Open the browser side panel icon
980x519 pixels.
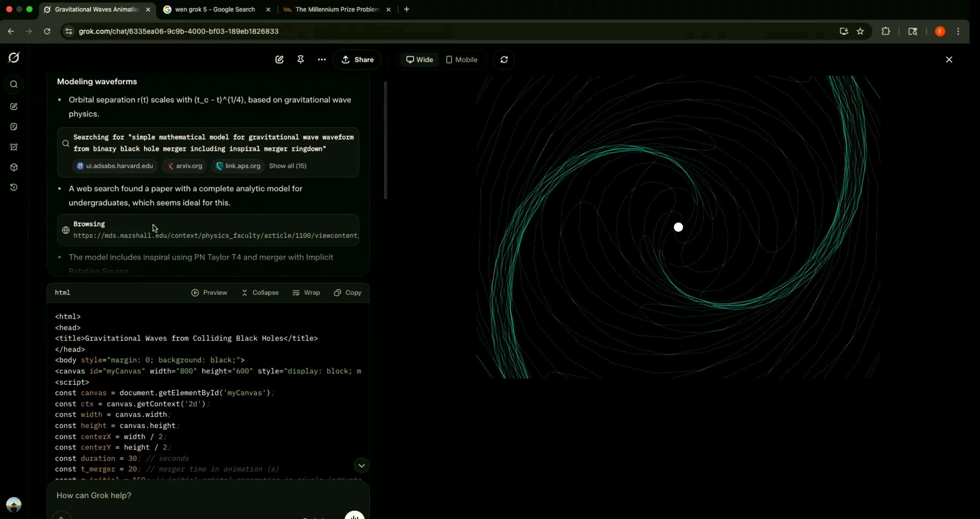tap(913, 31)
